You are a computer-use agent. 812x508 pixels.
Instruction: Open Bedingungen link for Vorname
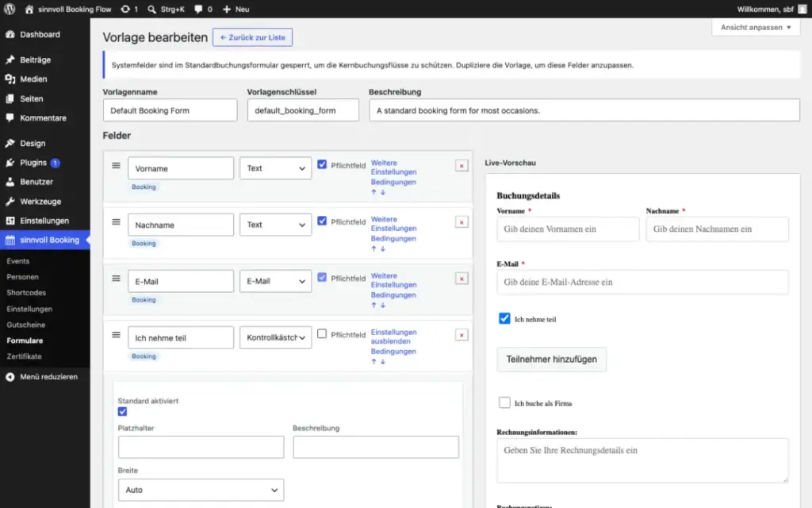pyautogui.click(x=393, y=182)
